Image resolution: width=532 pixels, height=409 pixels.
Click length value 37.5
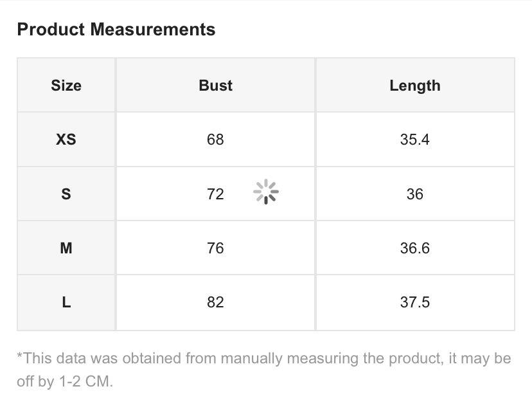[x=415, y=302]
